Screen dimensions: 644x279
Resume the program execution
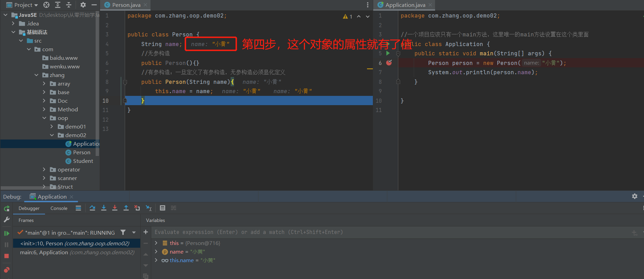7,233
